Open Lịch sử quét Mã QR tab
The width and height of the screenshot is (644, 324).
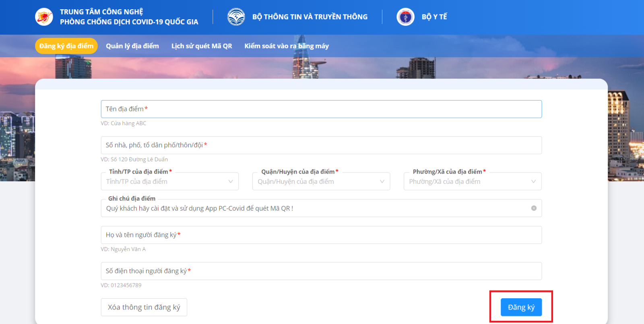click(x=202, y=46)
